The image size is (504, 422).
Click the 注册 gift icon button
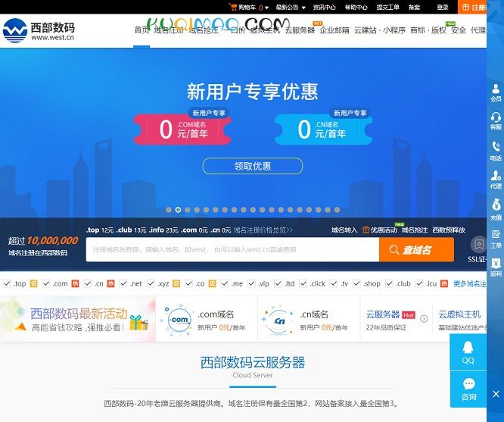pos(465,7)
